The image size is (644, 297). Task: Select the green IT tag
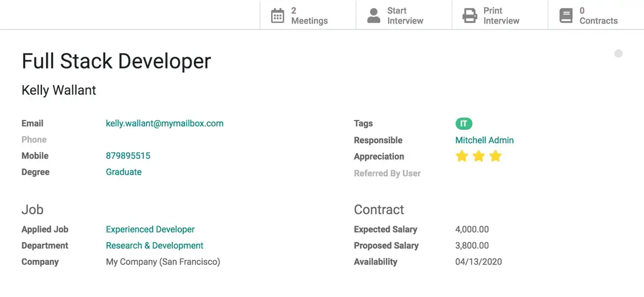click(x=464, y=124)
